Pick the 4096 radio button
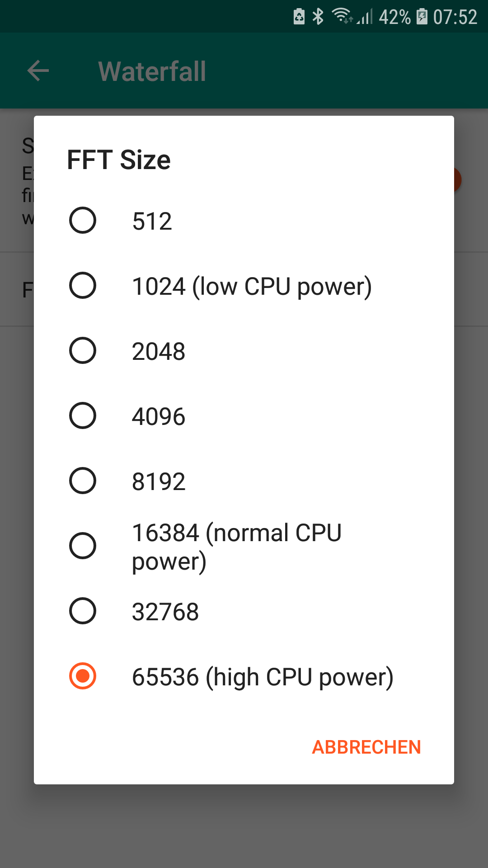 click(x=83, y=416)
